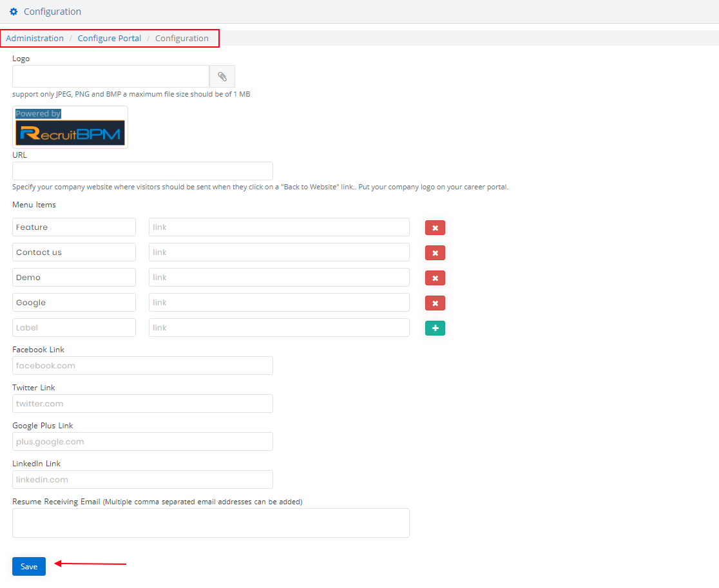Click the gear icon beside Configuration header

(15, 11)
